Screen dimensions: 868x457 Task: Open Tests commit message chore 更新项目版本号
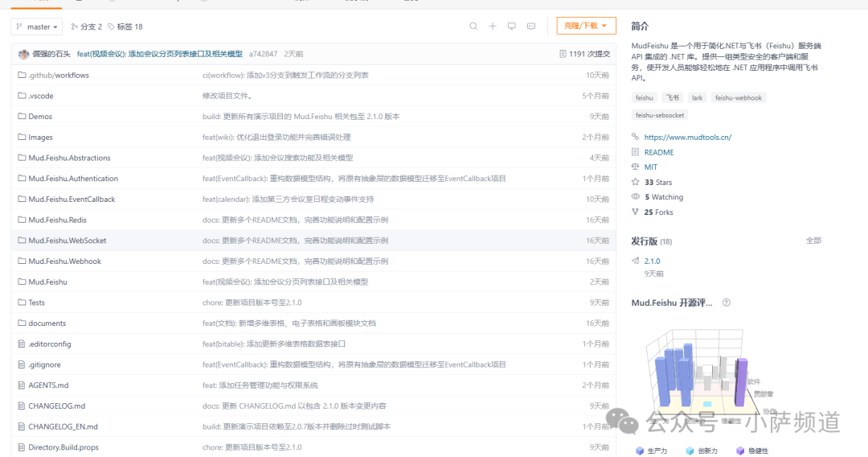tap(252, 303)
